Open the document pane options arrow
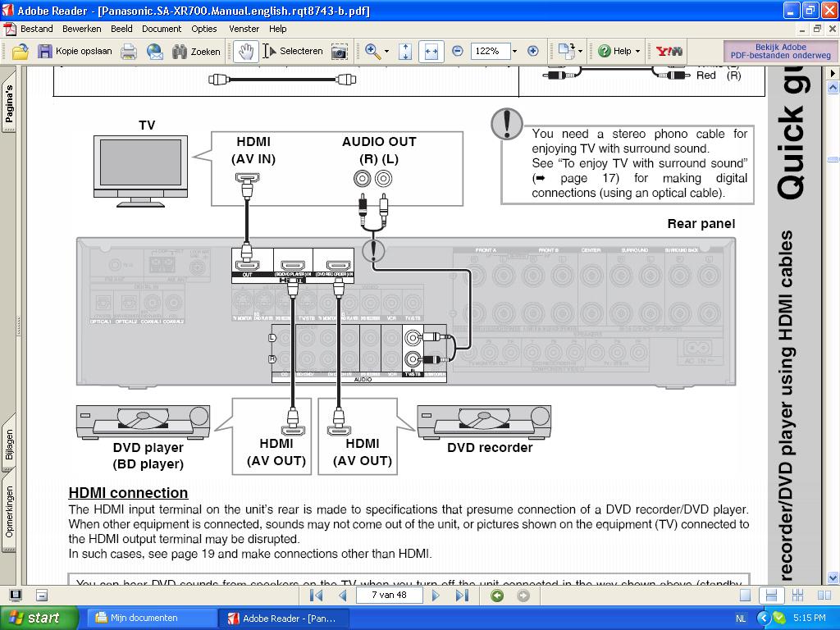The image size is (840, 630). [x=833, y=73]
